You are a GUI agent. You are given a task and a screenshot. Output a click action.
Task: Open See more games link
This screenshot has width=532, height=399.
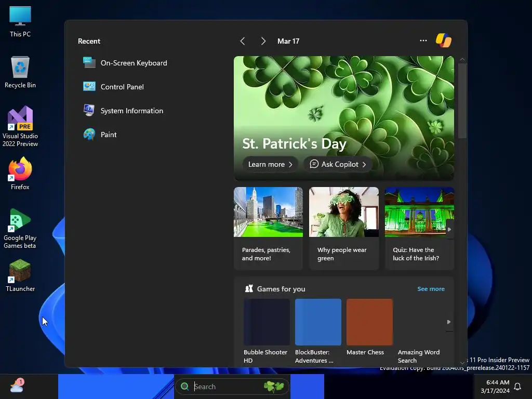pos(431,289)
